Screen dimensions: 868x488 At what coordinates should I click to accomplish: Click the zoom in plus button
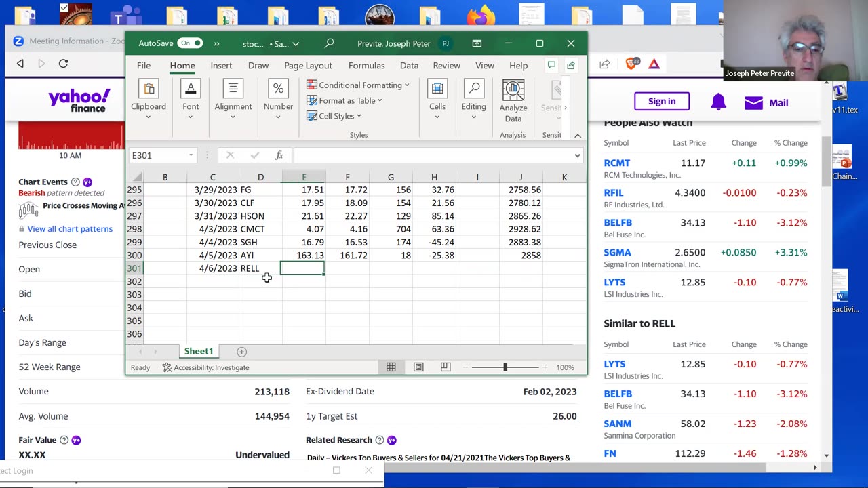(x=545, y=367)
